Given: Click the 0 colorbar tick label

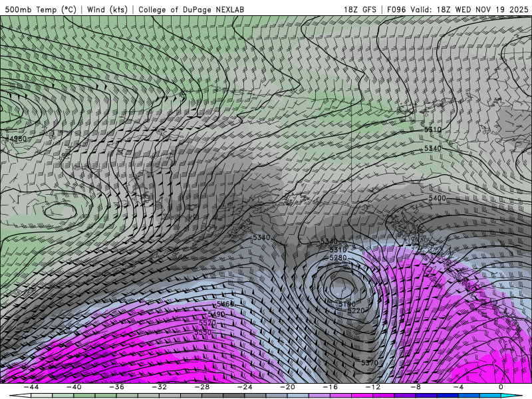Looking at the screenshot, I should pyautogui.click(x=501, y=387).
